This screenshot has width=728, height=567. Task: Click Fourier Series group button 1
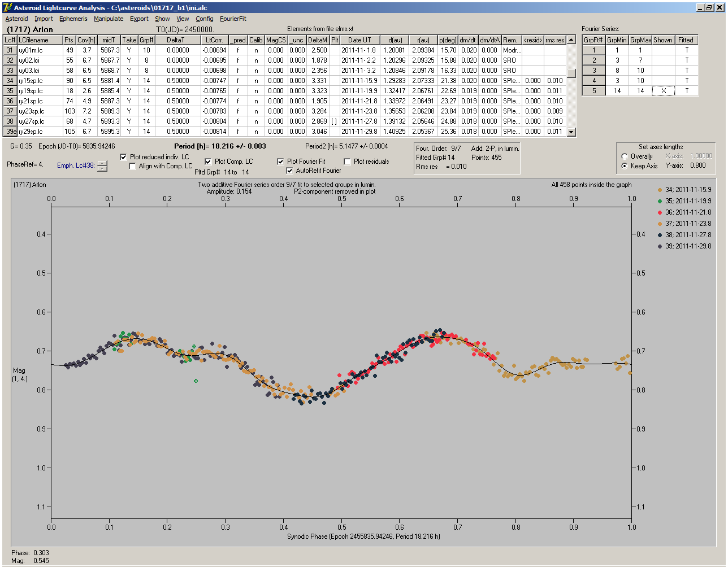click(x=594, y=50)
